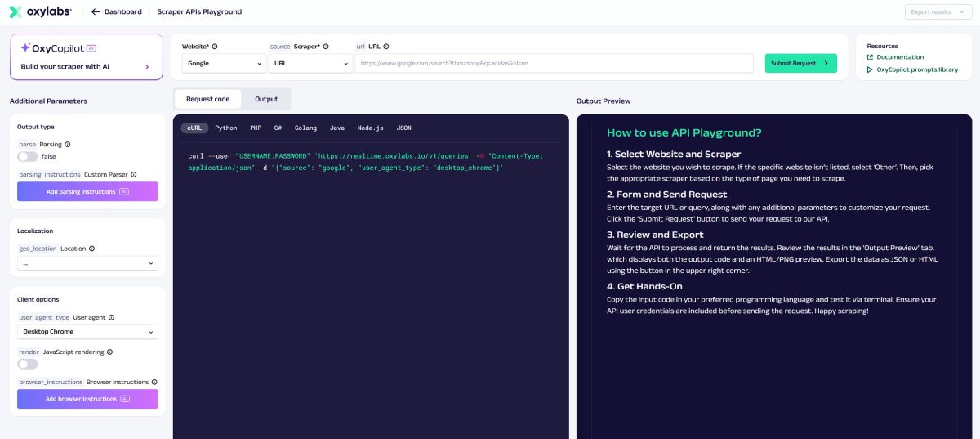The width and height of the screenshot is (980, 439).
Task: Click the info icon next to JavaScript rendering
Action: 110,352
